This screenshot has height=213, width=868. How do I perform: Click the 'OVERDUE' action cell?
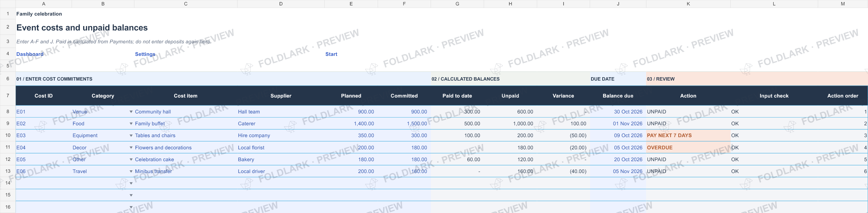pyautogui.click(x=688, y=148)
